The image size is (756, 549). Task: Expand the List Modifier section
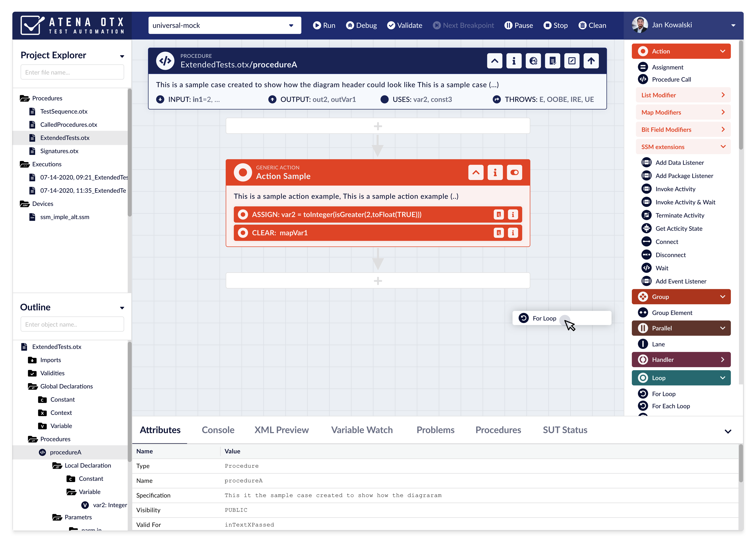pos(683,95)
